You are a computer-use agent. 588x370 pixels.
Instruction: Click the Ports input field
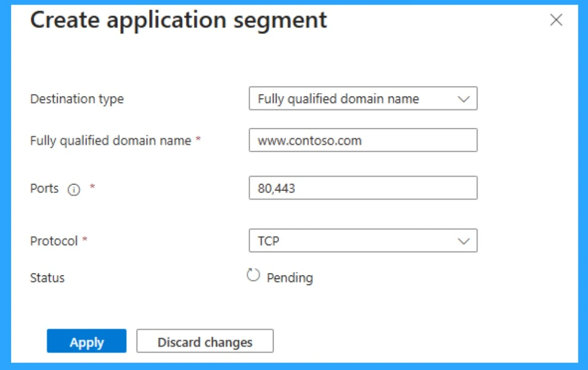(x=363, y=188)
